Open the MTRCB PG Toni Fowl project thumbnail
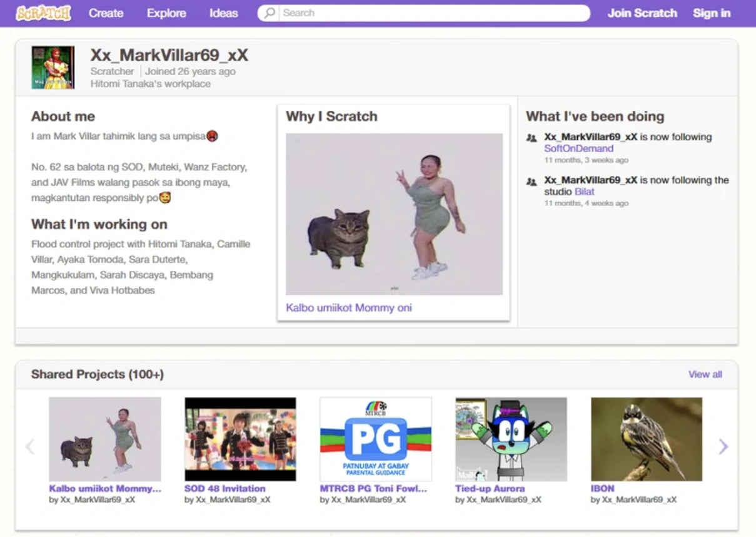The image size is (756, 537). click(376, 439)
